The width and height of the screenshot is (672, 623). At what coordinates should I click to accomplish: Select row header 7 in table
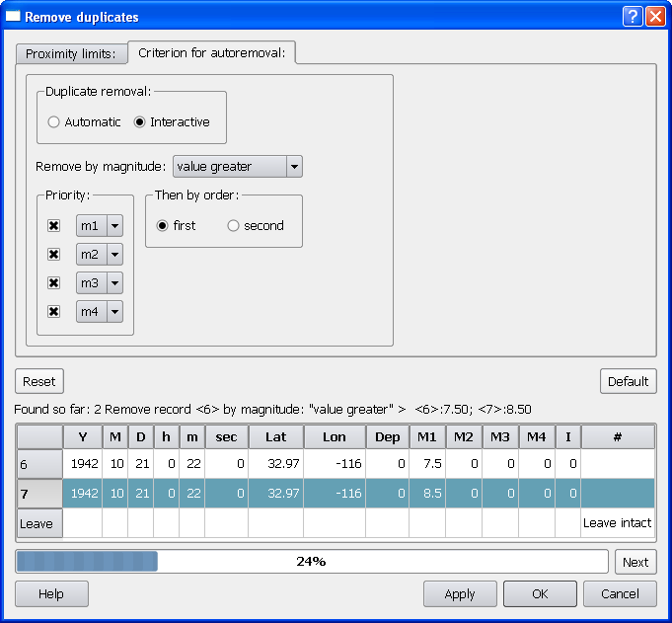[39, 494]
